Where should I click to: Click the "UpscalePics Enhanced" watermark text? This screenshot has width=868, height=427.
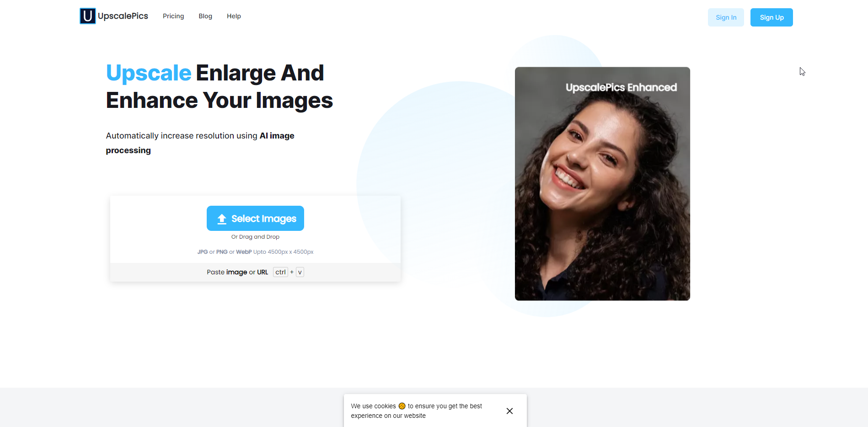(621, 87)
